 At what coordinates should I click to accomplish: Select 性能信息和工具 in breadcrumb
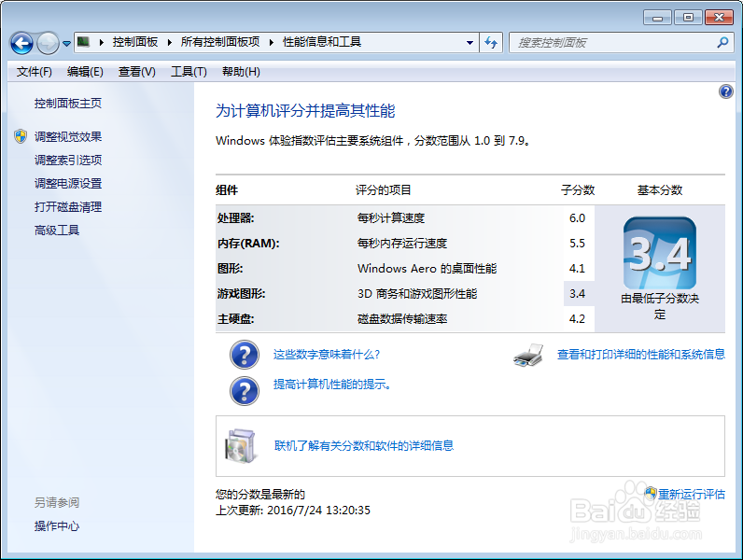coord(322,42)
